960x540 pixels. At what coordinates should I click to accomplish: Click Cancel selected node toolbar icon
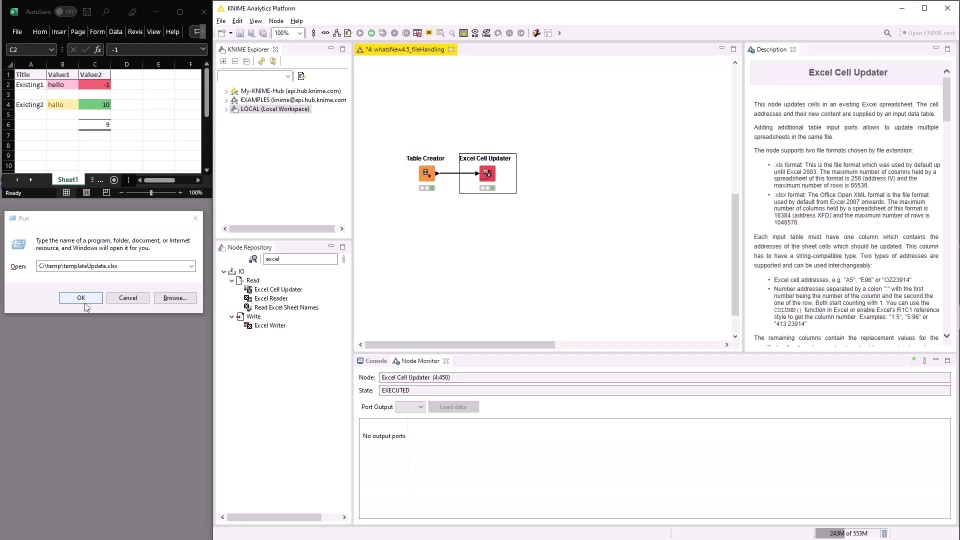pyautogui.click(x=394, y=33)
